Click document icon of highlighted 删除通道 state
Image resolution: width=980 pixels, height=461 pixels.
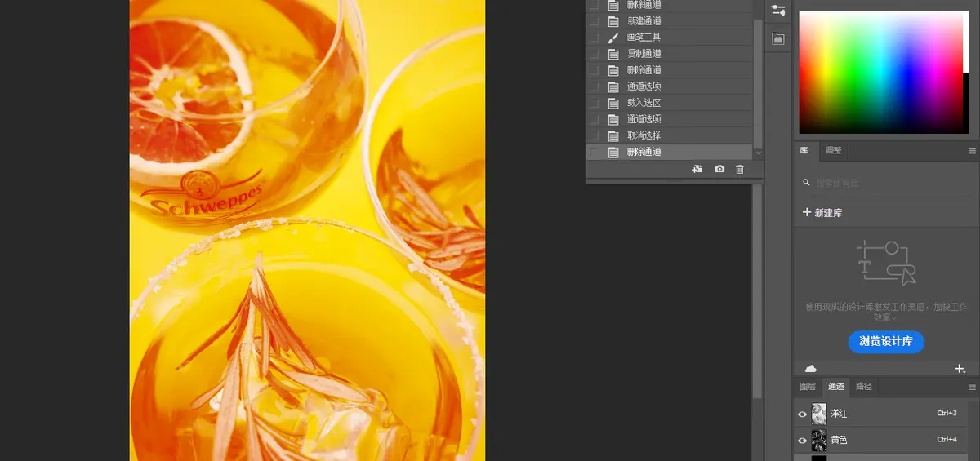(613, 152)
